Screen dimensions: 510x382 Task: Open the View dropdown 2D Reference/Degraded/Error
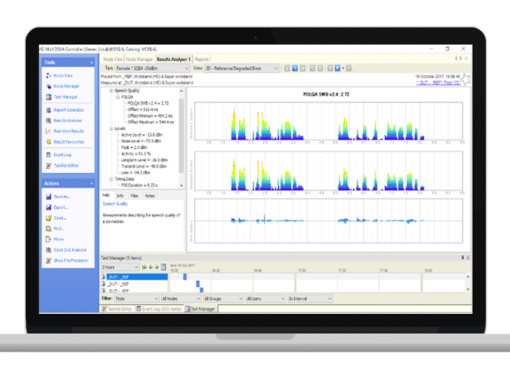pyautogui.click(x=241, y=68)
